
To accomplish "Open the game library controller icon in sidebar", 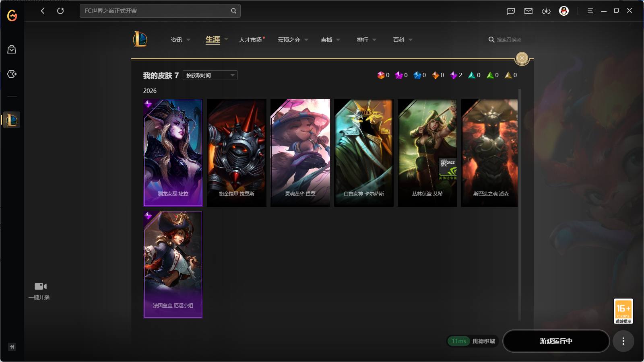I will pos(12,74).
